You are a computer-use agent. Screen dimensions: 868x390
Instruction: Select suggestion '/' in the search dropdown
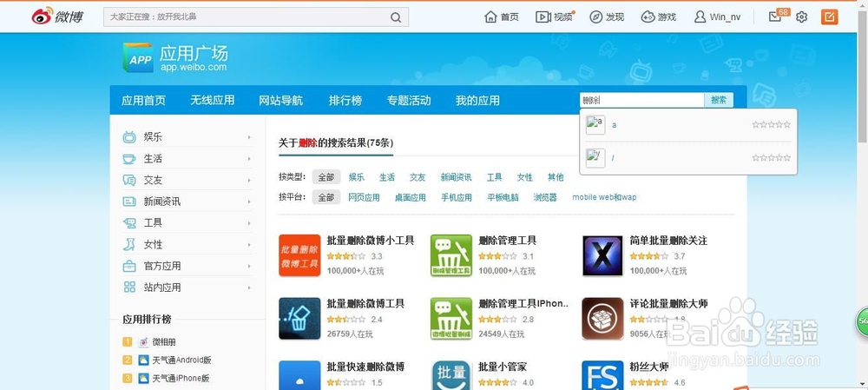pyautogui.click(x=688, y=158)
